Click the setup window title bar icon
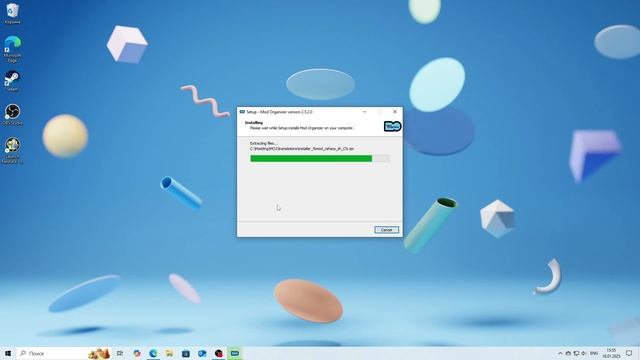Image resolution: width=640 pixels, height=360 pixels. [x=242, y=111]
